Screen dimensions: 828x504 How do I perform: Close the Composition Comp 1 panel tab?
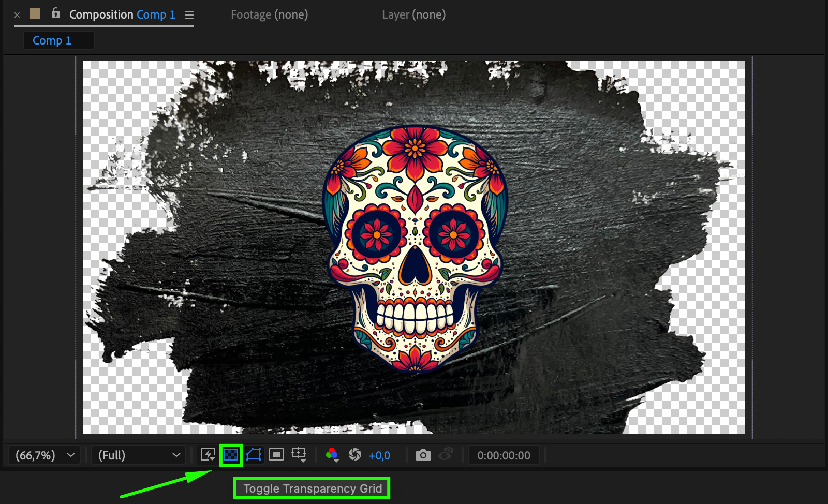[x=17, y=15]
